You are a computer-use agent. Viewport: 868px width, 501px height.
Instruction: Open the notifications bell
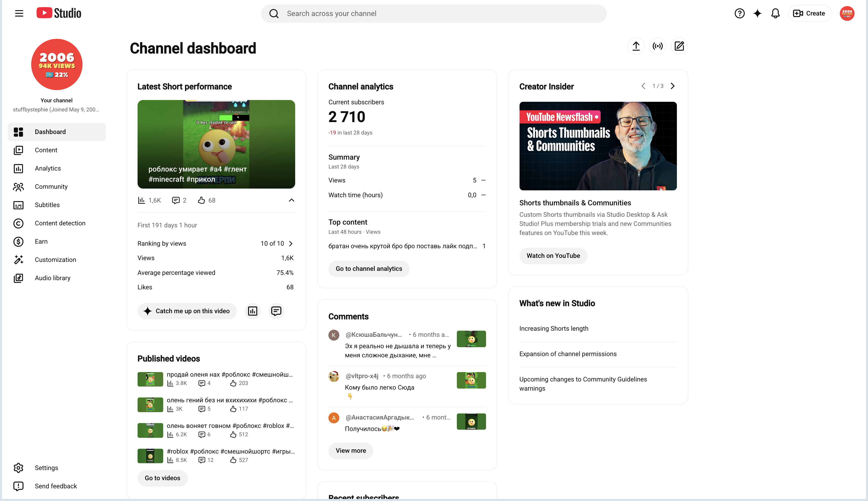(775, 13)
